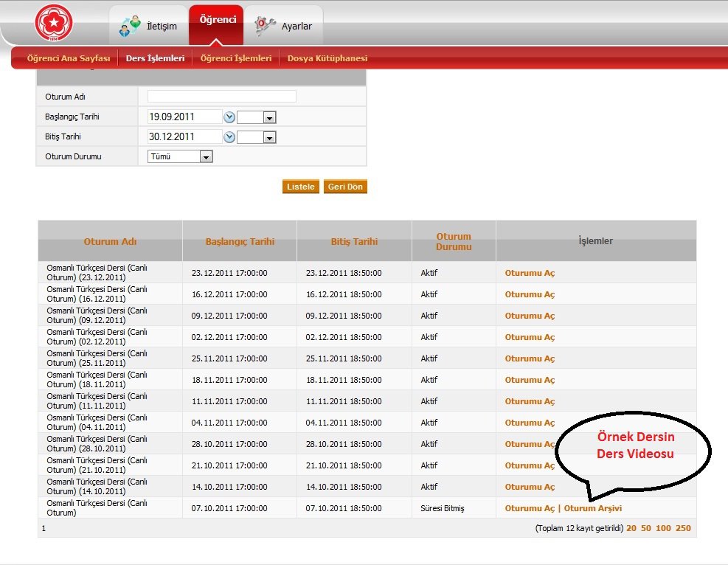Sort by the Başlangıç Tarihi column header
Viewport: 728px width, 565px height.
(x=240, y=241)
